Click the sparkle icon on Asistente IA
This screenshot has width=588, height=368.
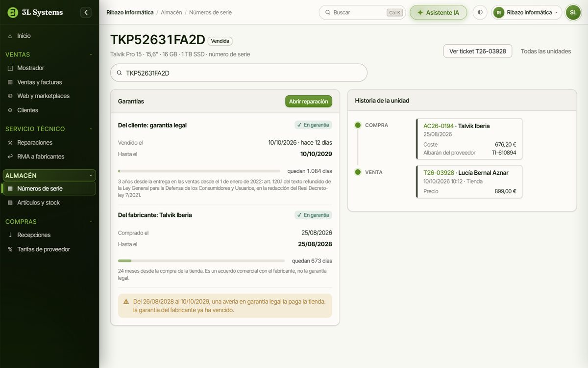click(x=420, y=12)
